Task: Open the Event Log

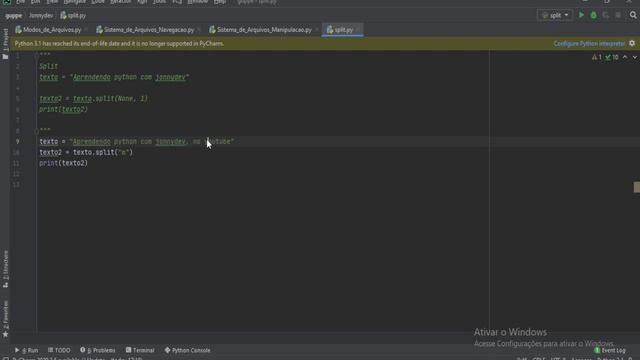Action: pyautogui.click(x=610, y=350)
